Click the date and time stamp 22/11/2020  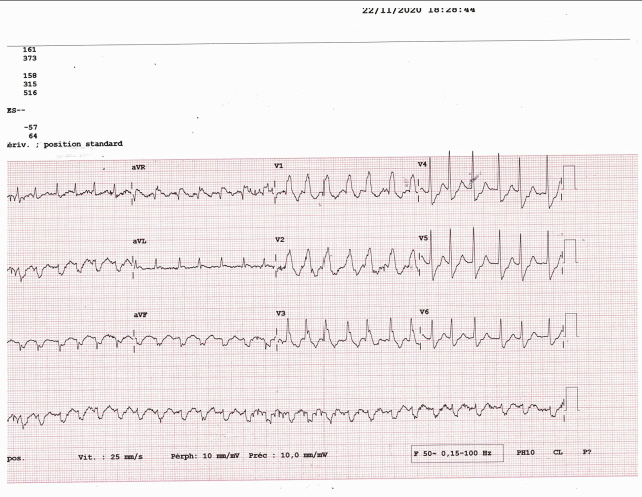click(x=418, y=10)
